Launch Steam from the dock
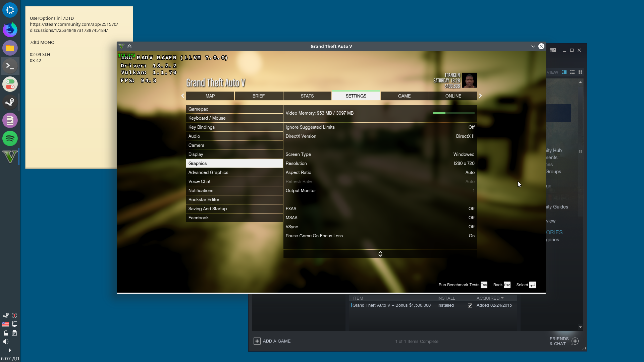Image resolution: width=644 pixels, height=362 pixels. click(x=10, y=102)
